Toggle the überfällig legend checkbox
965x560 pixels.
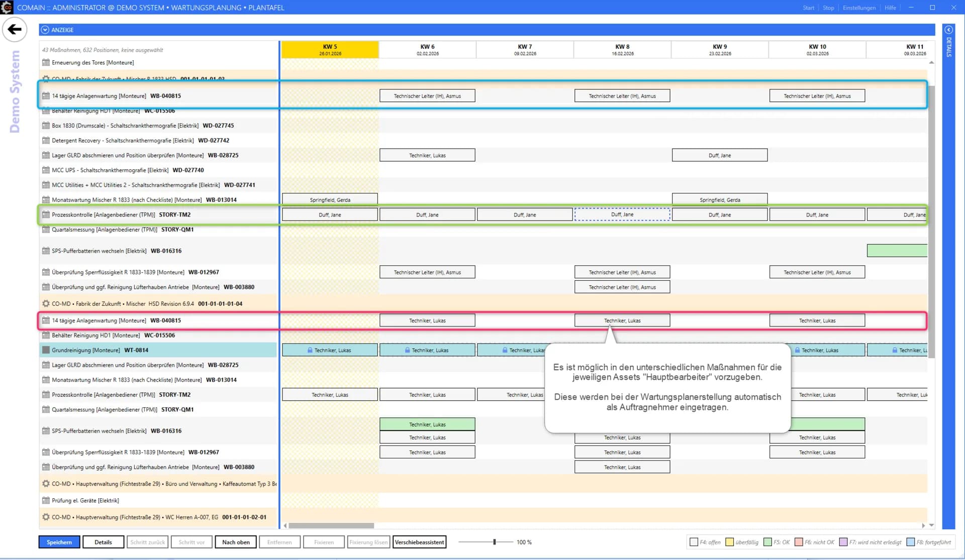pos(729,542)
